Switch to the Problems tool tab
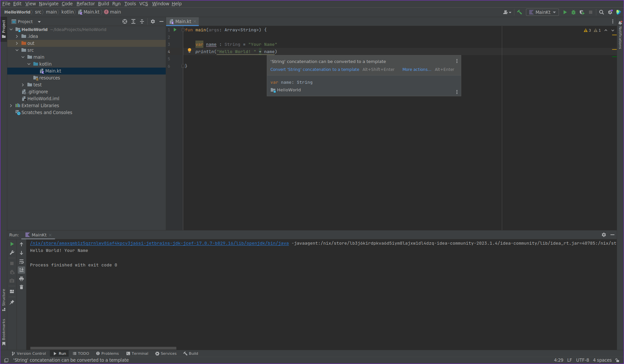The width and height of the screenshot is (624, 364). (x=107, y=353)
